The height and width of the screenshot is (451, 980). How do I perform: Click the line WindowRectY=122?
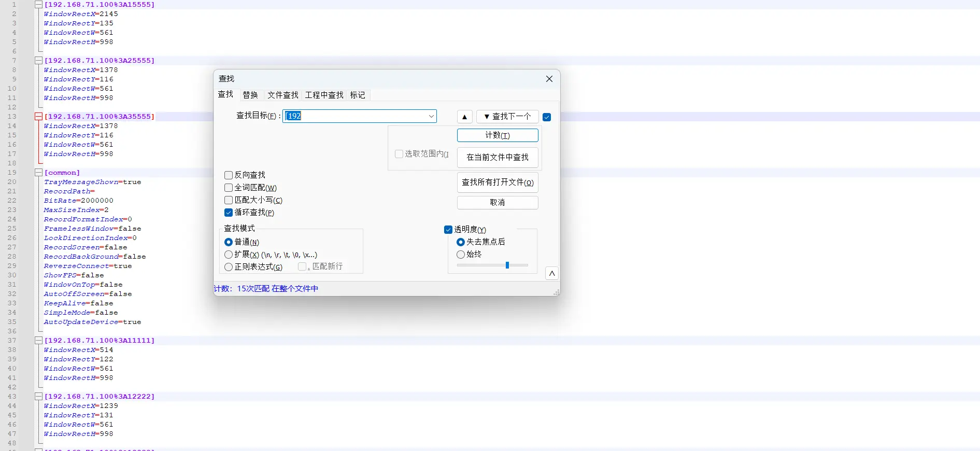[x=79, y=359]
